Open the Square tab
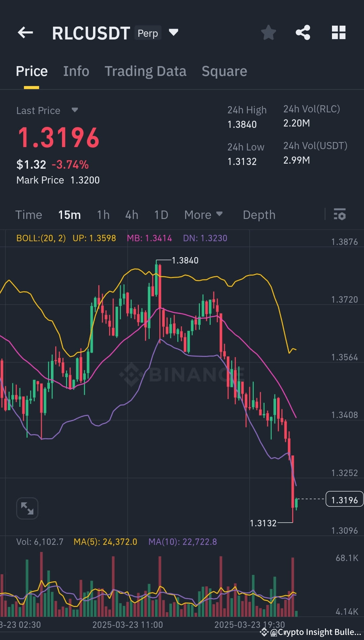 tap(224, 71)
